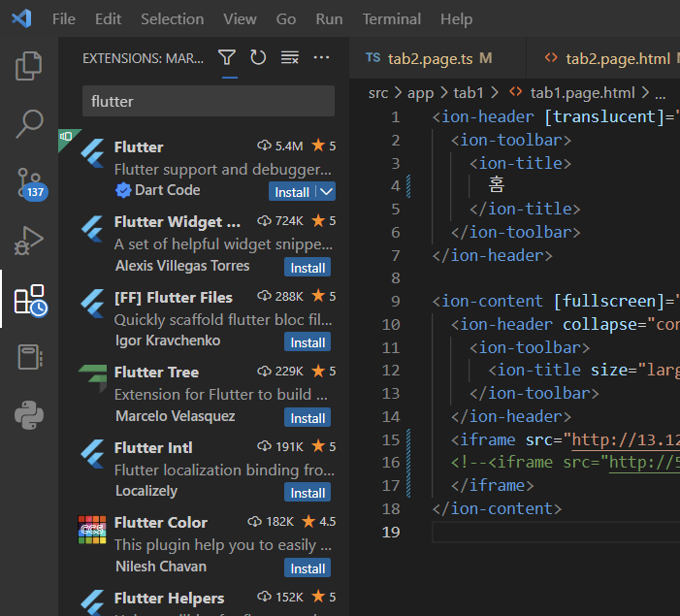Click the 홈 title text on line 4
The image size is (680, 616).
pyautogui.click(x=497, y=185)
